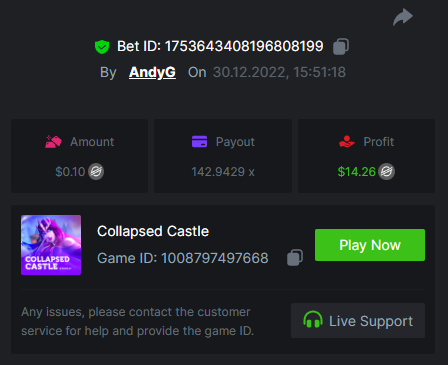Click the red Profit hand icon
The width and height of the screenshot is (448, 365).
pos(347,142)
